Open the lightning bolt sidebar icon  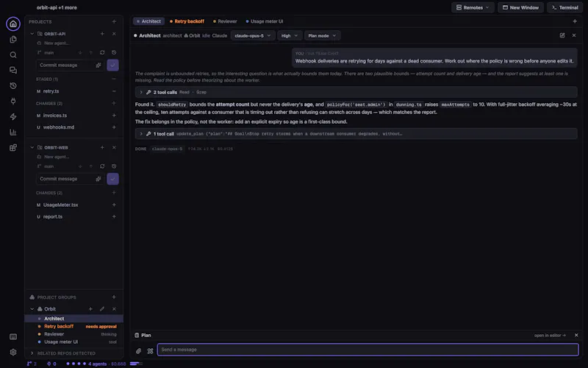point(13,116)
